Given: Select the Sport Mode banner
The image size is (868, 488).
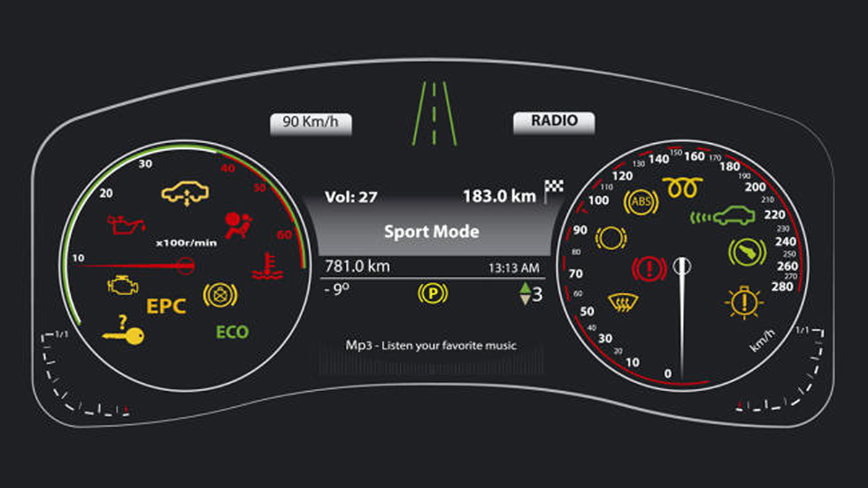Looking at the screenshot, I should coord(432,232).
